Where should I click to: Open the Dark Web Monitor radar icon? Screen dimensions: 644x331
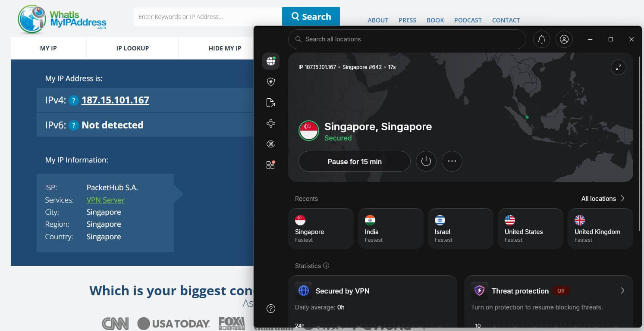click(x=271, y=144)
